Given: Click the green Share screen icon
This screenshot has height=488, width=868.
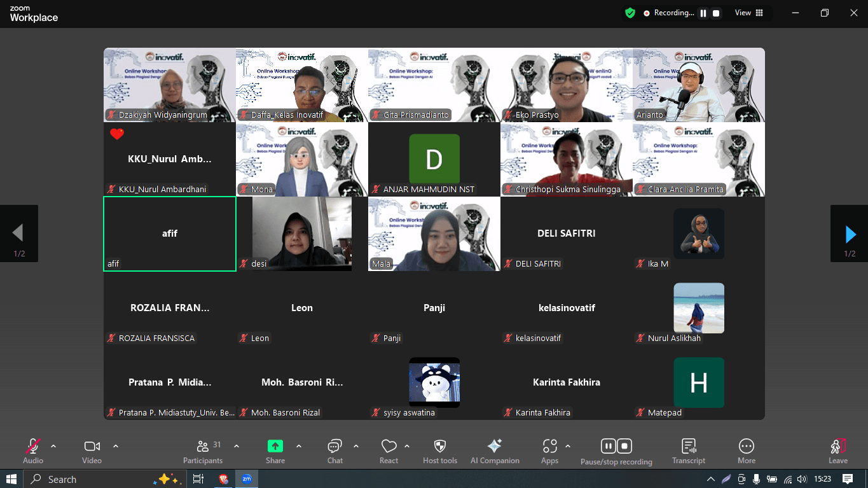Looking at the screenshot, I should click(275, 445).
